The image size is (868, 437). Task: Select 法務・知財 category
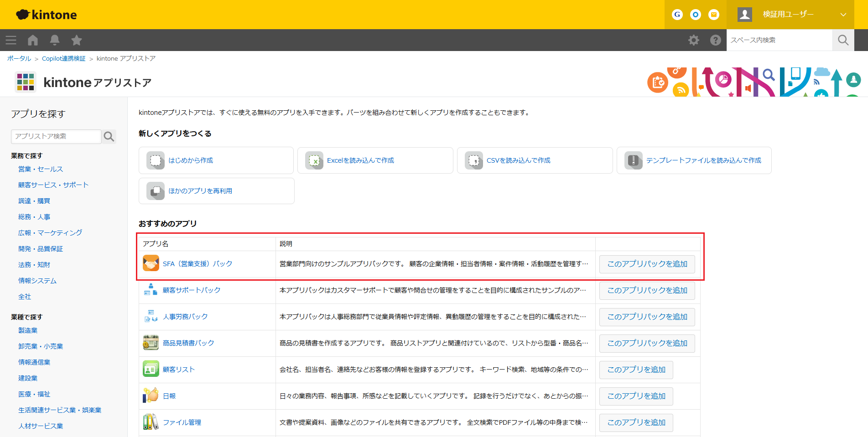[34, 265]
